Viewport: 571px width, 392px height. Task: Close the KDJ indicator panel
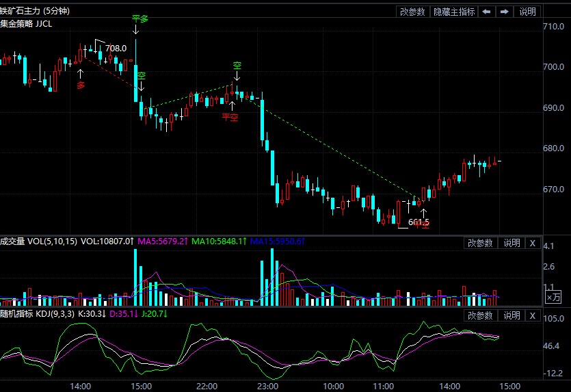pyautogui.click(x=533, y=315)
